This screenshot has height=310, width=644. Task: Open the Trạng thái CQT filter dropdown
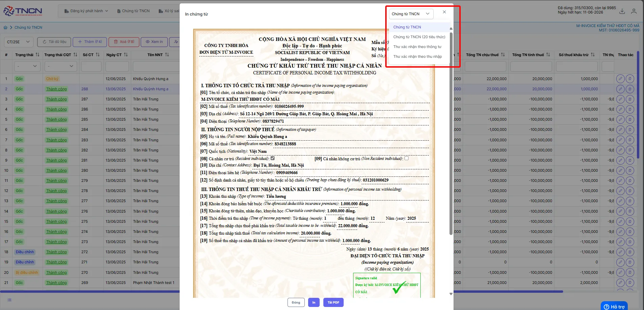[x=61, y=66]
